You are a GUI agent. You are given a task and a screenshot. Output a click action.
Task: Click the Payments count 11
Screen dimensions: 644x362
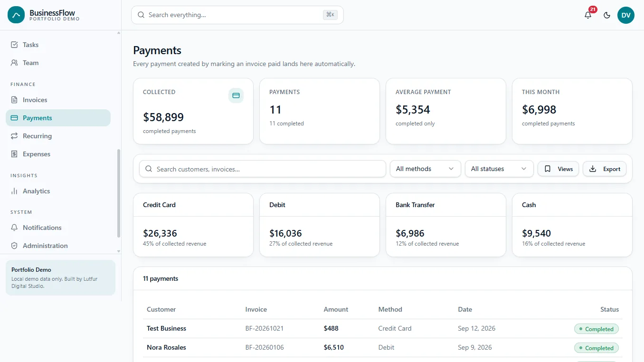275,109
